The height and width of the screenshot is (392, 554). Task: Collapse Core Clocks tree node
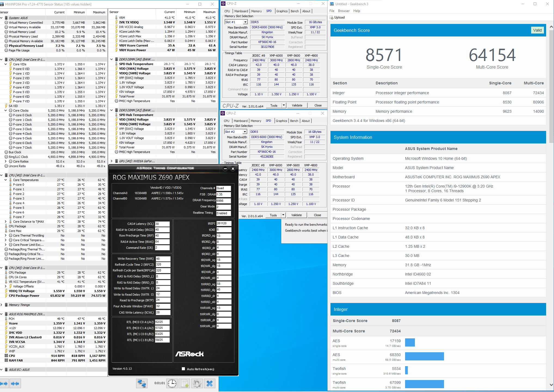pyautogui.click(x=5, y=111)
